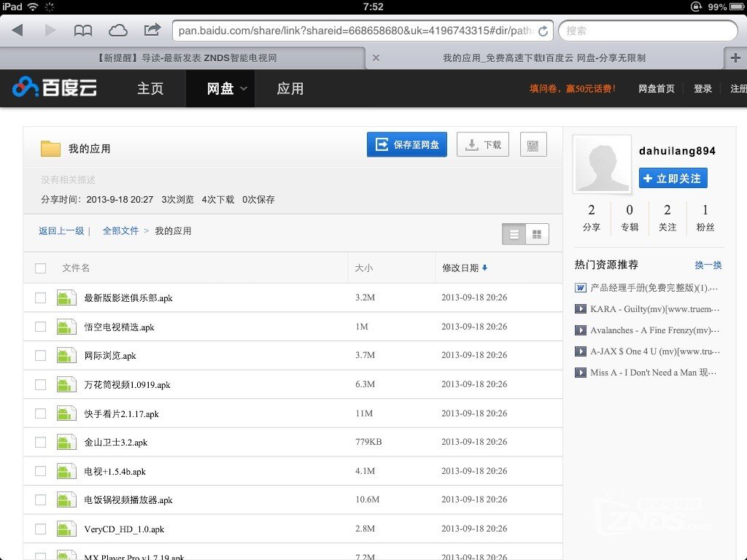Tap the Safari back arrow
This screenshot has width=747, height=560.
pos(18,31)
